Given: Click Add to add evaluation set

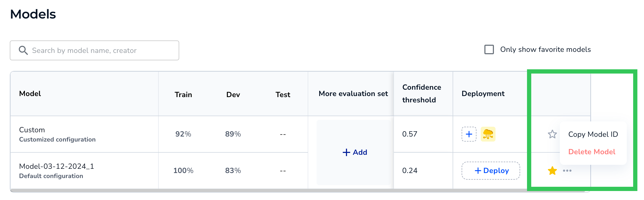Looking at the screenshot, I should click(355, 152).
